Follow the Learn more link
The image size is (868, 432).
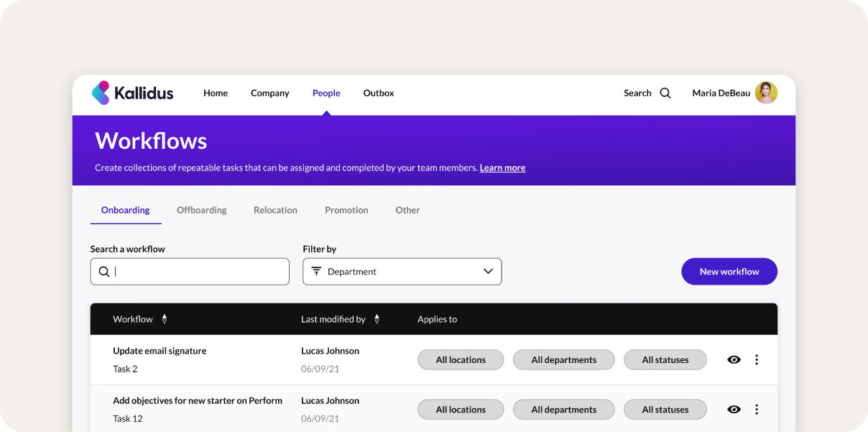pyautogui.click(x=502, y=167)
